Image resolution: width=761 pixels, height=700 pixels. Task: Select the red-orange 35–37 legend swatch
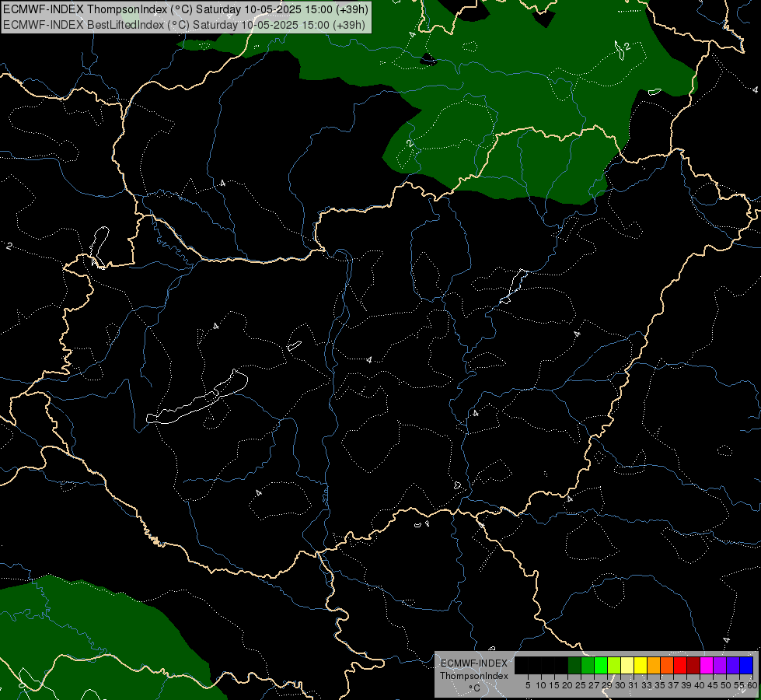click(667, 665)
